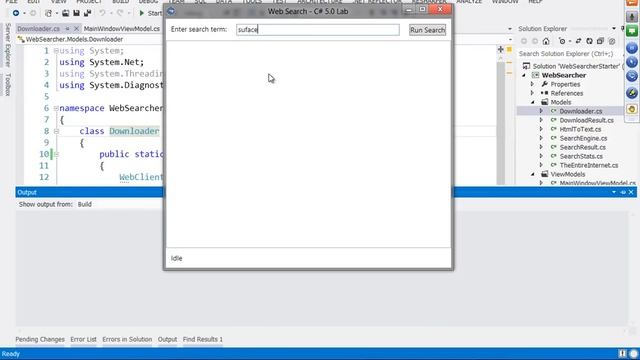Click the Solution Explorer Forward arrow
This screenshot has width=640, height=360.
[x=535, y=41]
